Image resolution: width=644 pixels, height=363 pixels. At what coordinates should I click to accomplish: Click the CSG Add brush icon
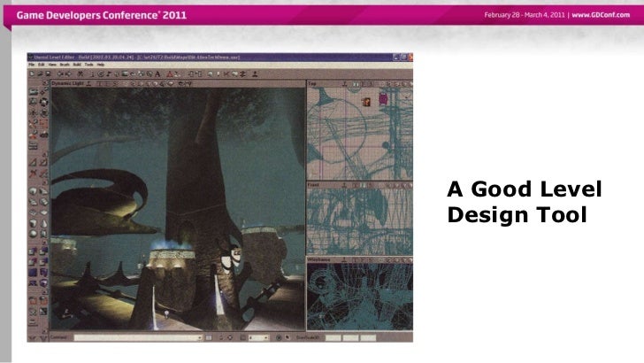coord(33,251)
